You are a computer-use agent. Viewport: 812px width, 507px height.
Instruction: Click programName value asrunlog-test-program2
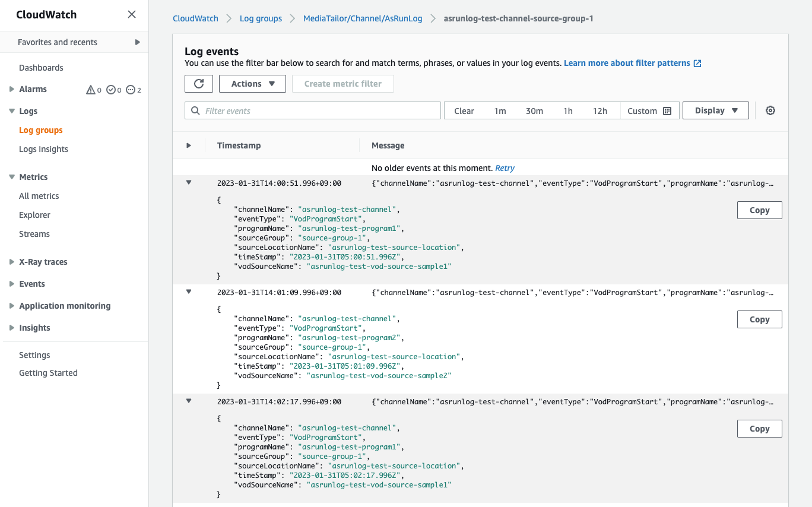point(350,338)
